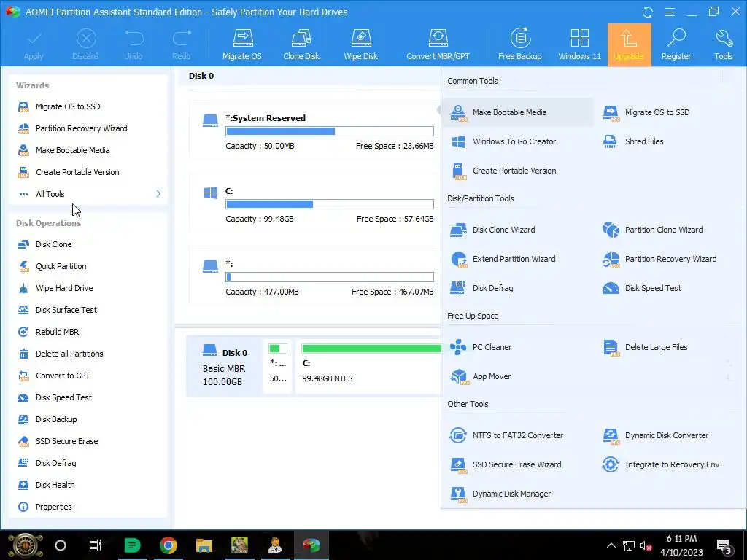Select Shred Files in tools panel

coord(633,141)
